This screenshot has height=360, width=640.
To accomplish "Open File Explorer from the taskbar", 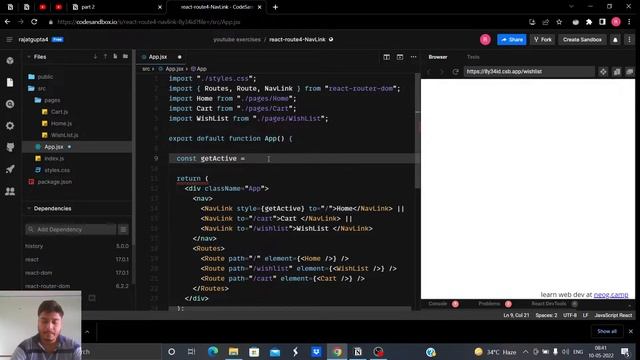I will point(233,351).
